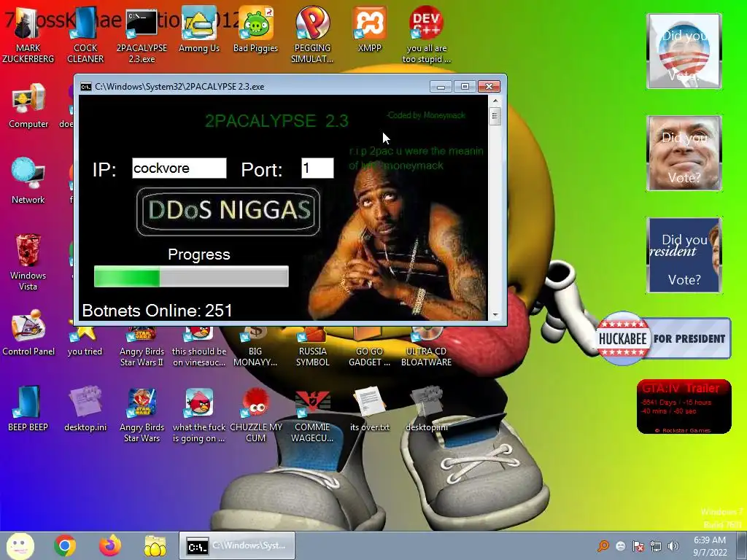Click the GTA:IV Trailer countdown gadget
Screen dimensions: 747x560
(684, 406)
